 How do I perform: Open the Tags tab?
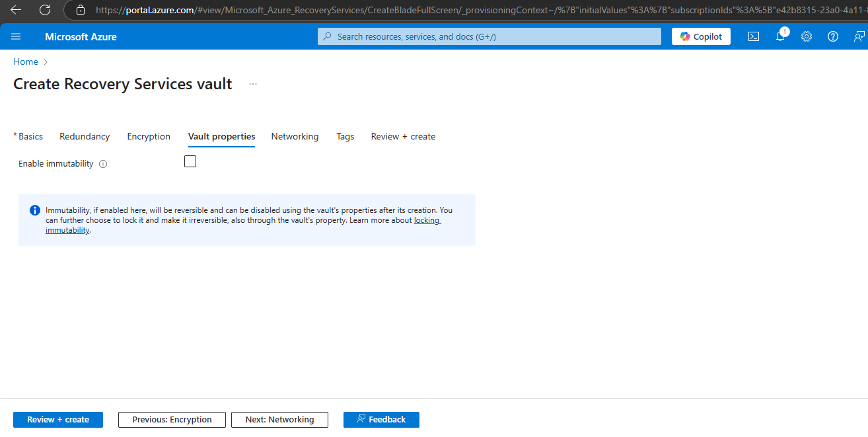(345, 136)
